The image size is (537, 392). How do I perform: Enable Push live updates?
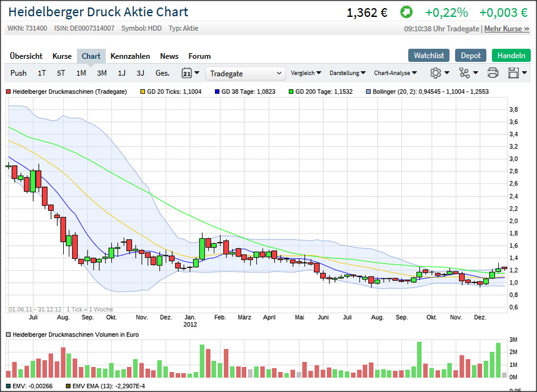(19, 73)
